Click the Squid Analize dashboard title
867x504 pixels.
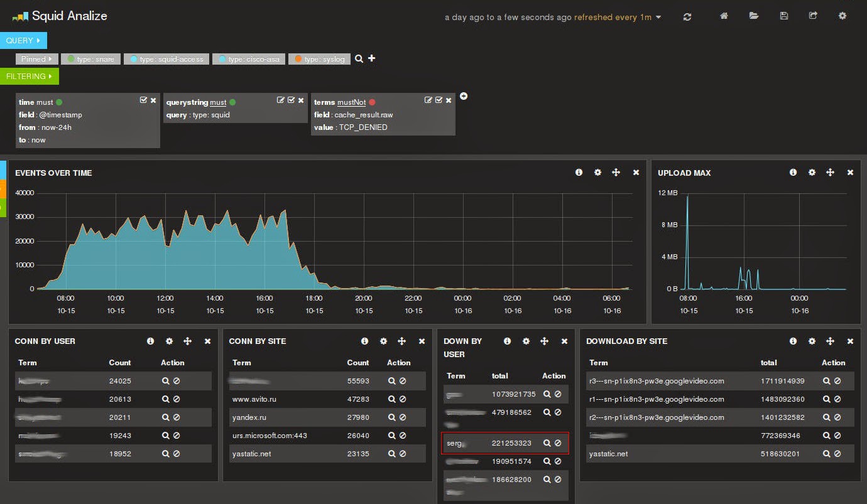pyautogui.click(x=69, y=16)
